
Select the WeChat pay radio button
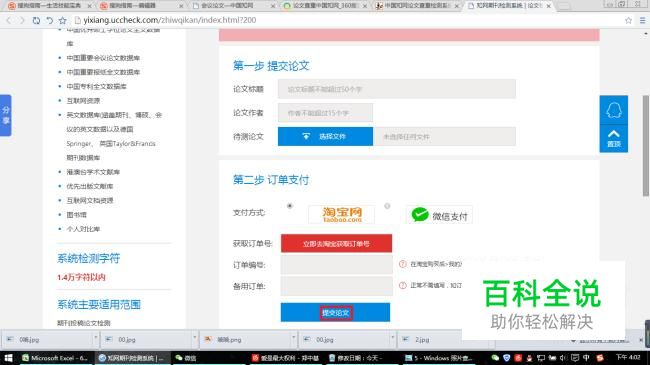387,206
